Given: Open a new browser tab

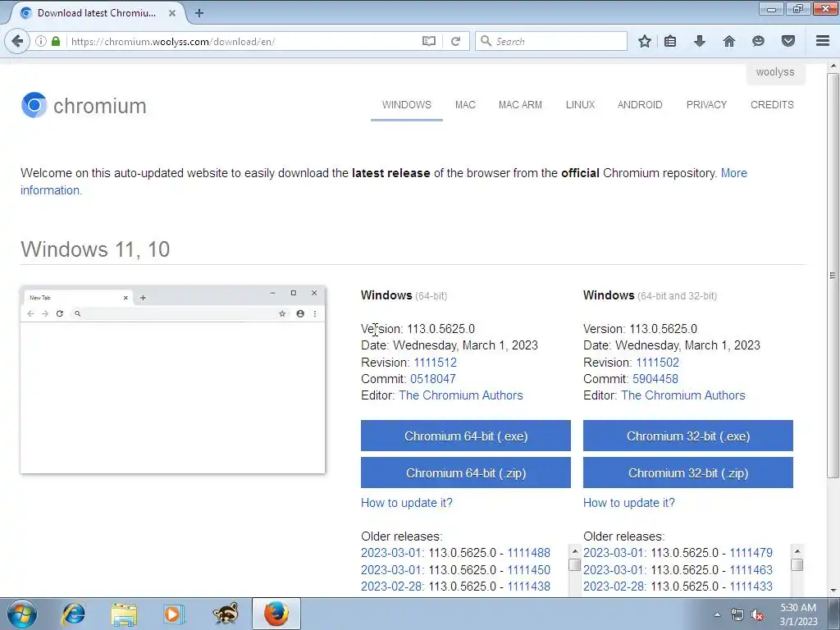Looking at the screenshot, I should click(199, 13).
